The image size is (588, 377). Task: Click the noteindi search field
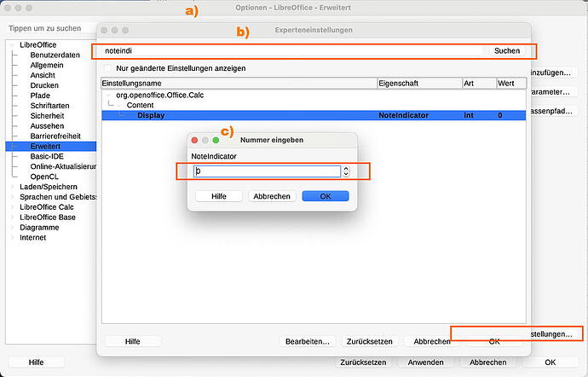pyautogui.click(x=291, y=50)
